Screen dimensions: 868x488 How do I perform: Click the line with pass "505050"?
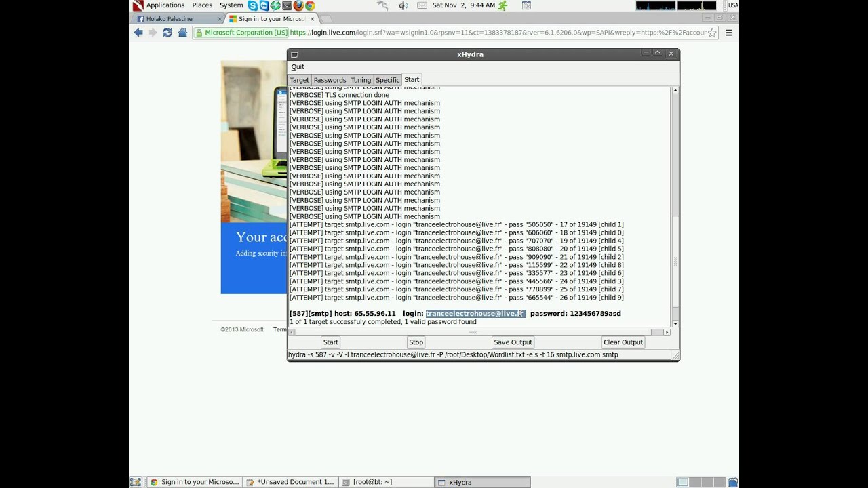click(456, 224)
